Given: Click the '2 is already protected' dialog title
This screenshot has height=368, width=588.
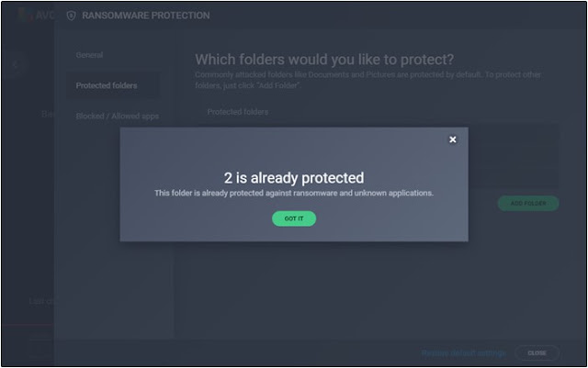Looking at the screenshot, I should click(x=294, y=178).
